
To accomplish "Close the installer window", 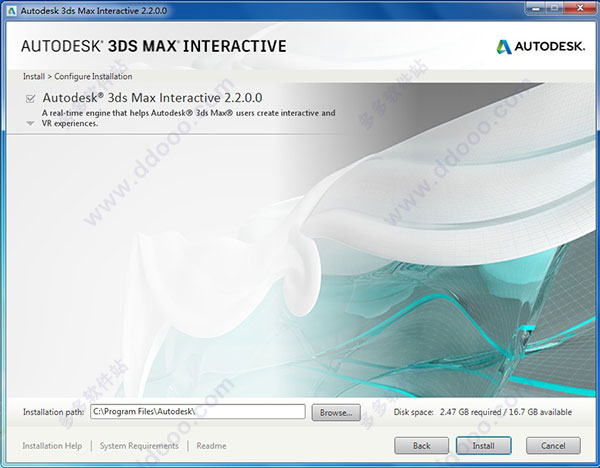I will [x=579, y=8].
